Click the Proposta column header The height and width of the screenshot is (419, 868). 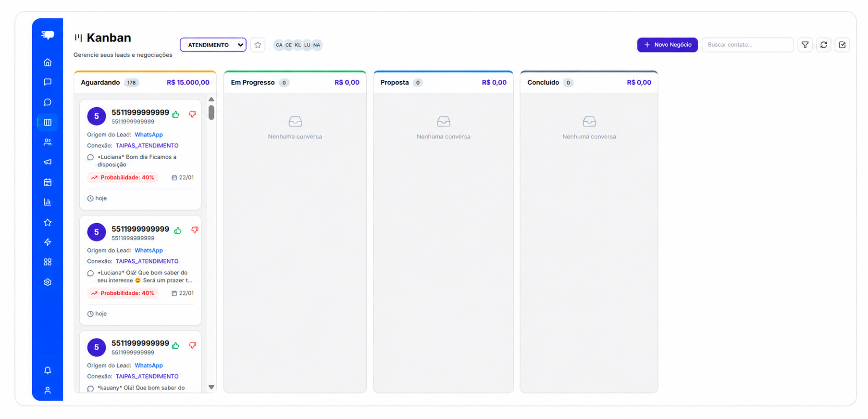coord(443,83)
